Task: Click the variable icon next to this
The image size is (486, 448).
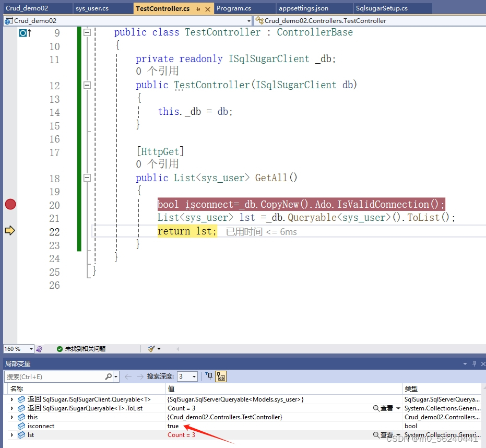Action: 21,417
